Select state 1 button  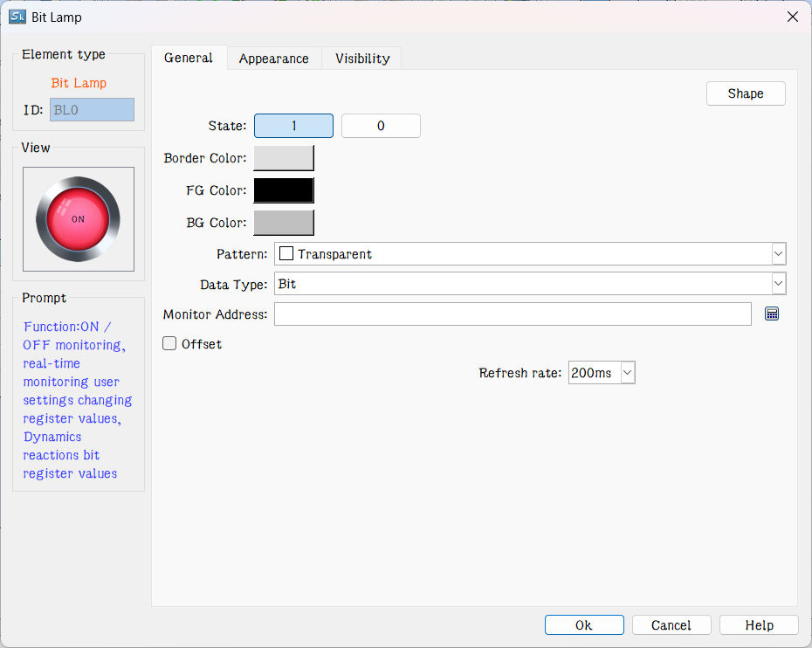293,125
